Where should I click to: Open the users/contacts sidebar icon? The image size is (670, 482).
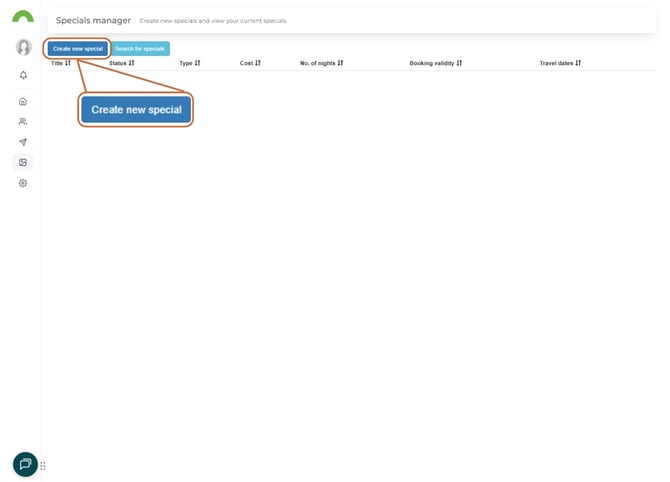[x=23, y=121]
